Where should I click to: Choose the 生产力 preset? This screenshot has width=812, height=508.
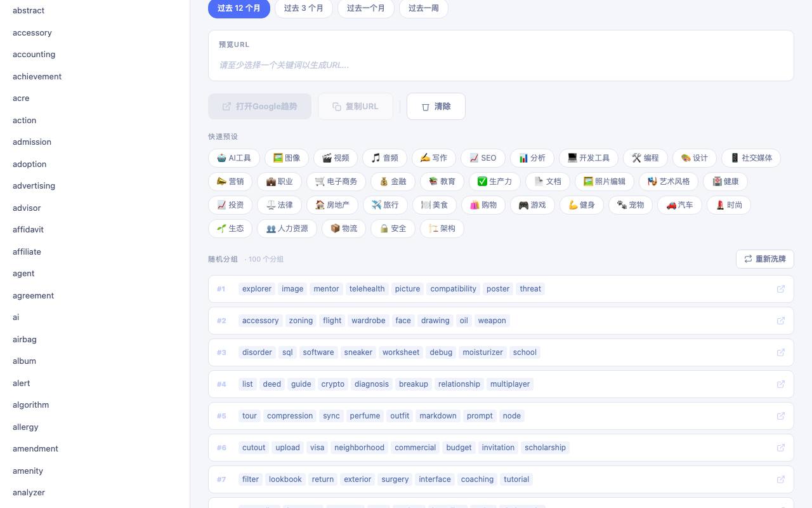click(495, 182)
